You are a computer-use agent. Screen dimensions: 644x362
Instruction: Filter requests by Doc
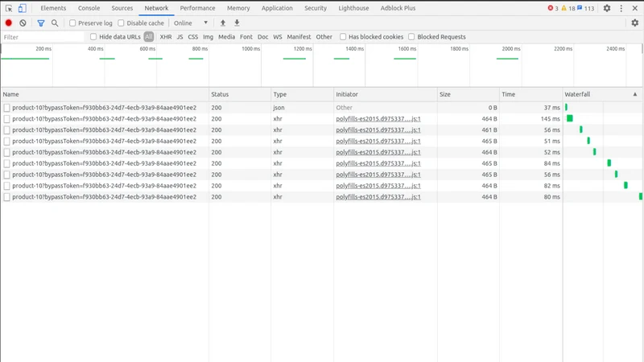tap(263, 37)
